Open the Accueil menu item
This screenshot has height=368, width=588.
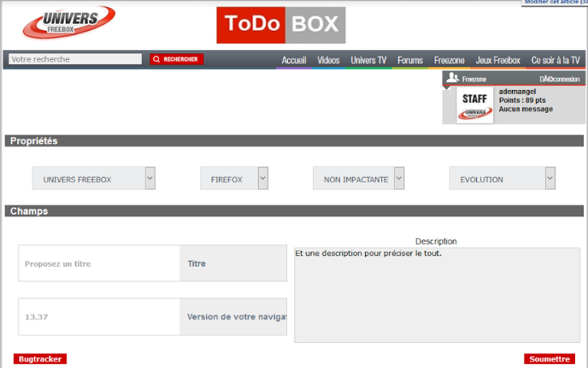click(x=294, y=60)
